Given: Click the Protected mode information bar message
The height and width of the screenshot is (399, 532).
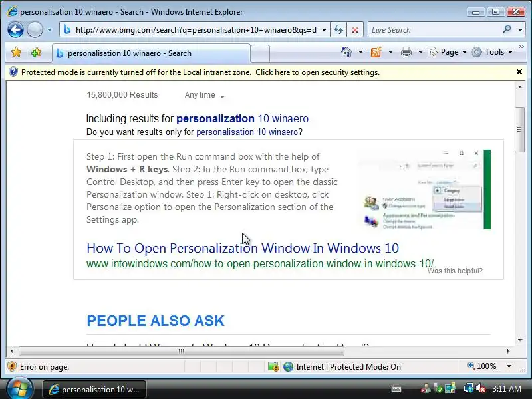Looking at the screenshot, I should [200, 72].
